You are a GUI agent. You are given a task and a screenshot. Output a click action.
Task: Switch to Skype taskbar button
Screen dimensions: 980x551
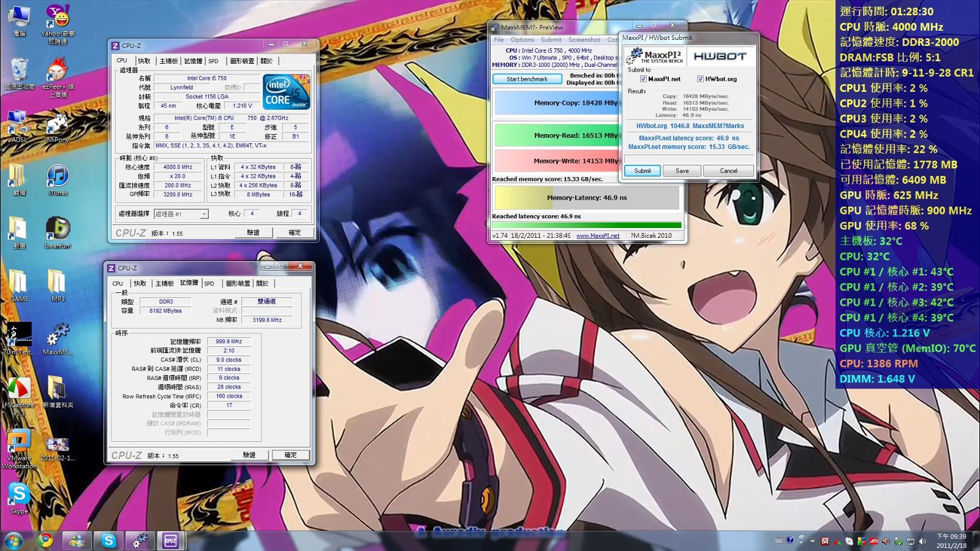click(x=108, y=541)
